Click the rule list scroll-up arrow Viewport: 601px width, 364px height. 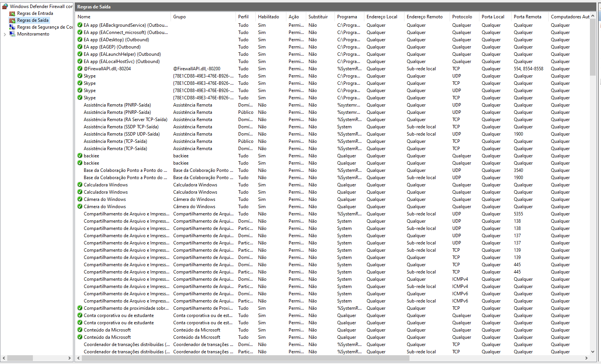click(593, 16)
